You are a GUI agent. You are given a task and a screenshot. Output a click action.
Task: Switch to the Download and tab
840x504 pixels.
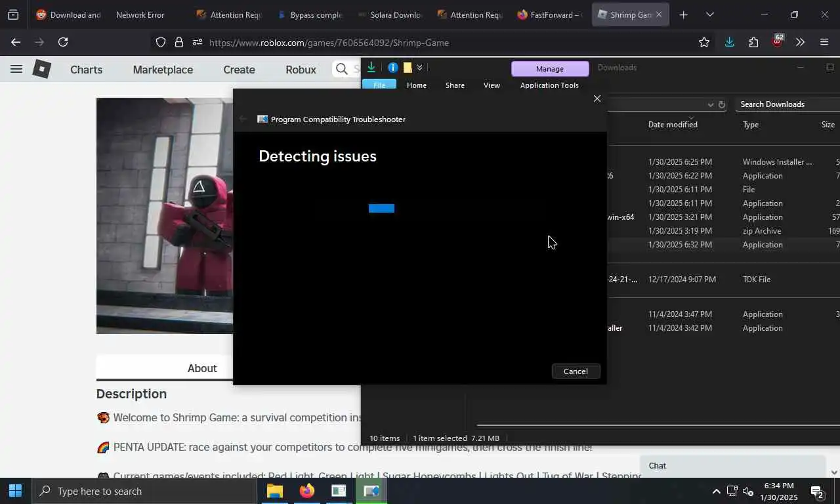[68, 14]
